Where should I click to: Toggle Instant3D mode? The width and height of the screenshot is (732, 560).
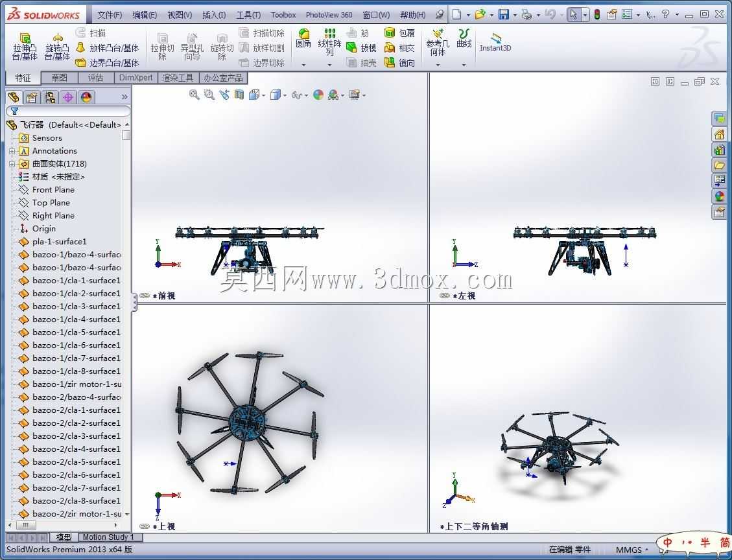(495, 42)
